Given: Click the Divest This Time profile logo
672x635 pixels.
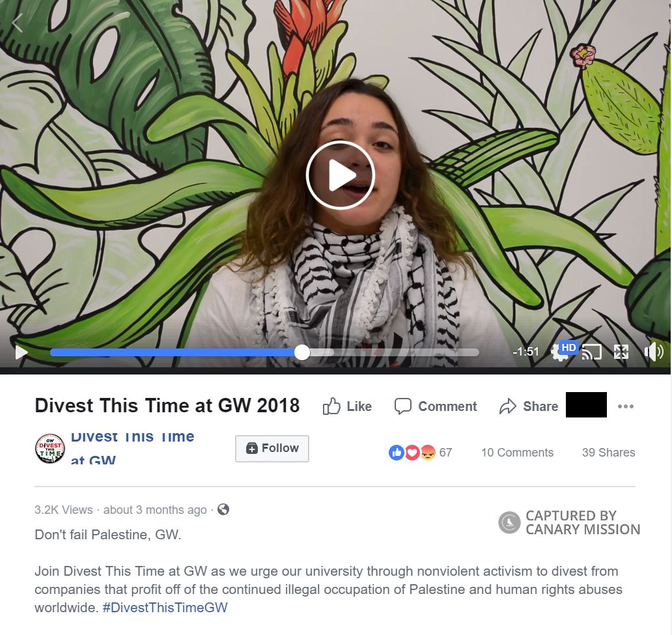Looking at the screenshot, I should coord(49,449).
